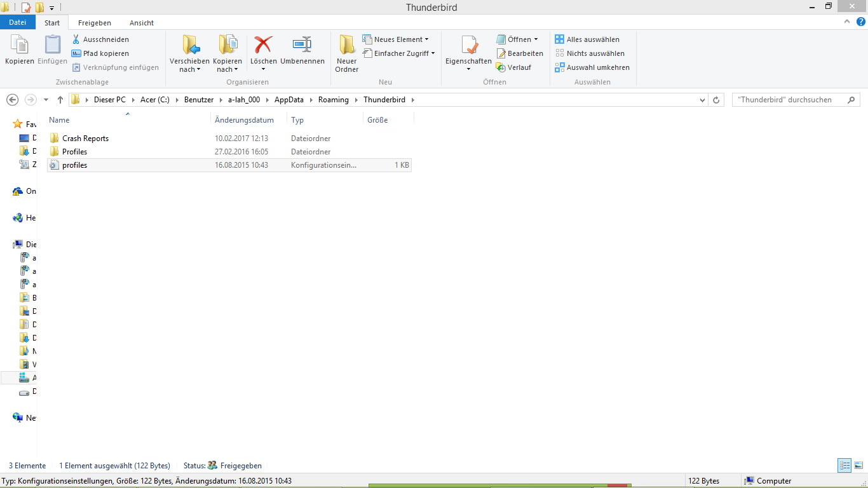The width and height of the screenshot is (868, 488).
Task: Switch to details view in status bar
Action: pos(844,466)
